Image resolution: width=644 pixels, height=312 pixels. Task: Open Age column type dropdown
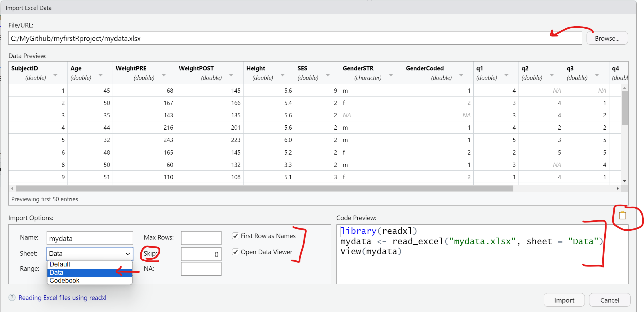point(101,75)
